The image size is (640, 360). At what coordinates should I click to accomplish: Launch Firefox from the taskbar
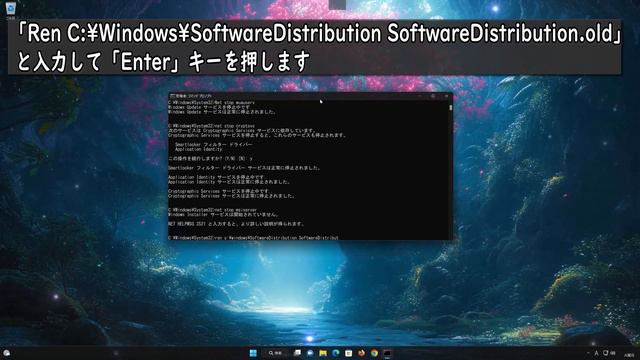click(x=361, y=353)
